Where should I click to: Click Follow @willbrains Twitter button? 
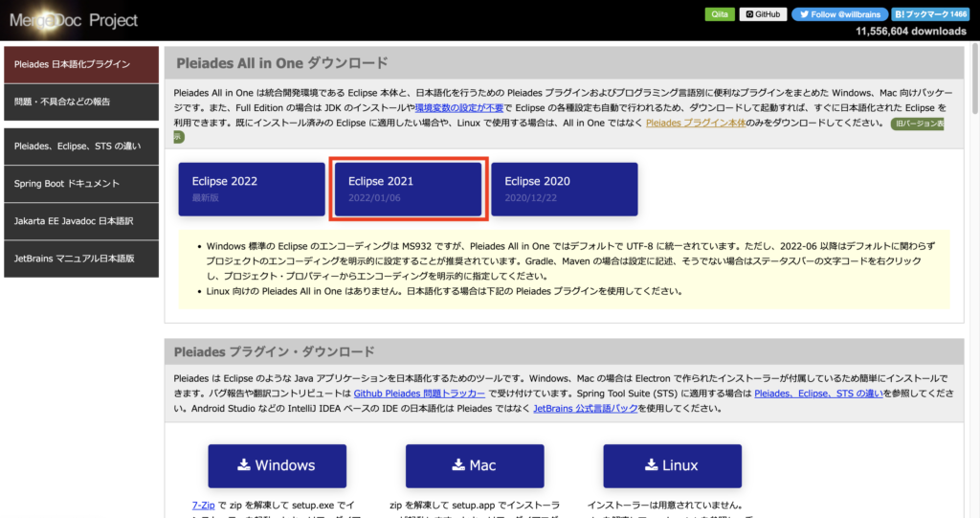pos(839,14)
